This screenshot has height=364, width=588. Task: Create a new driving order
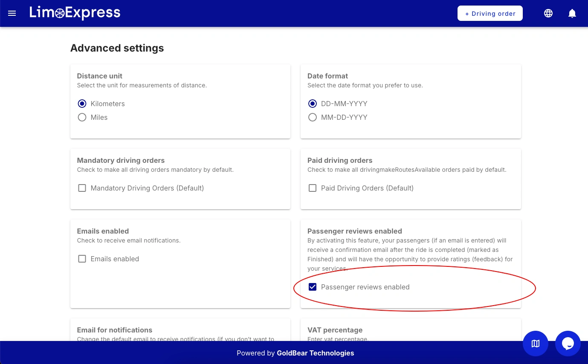[490, 13]
